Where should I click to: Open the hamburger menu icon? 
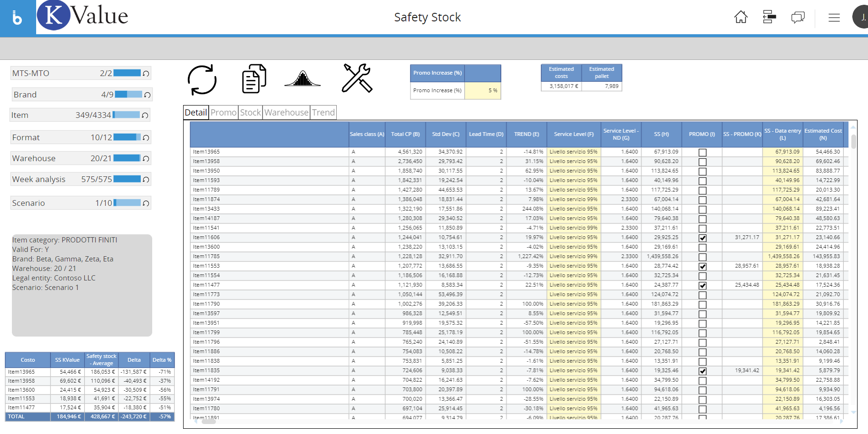pos(834,18)
